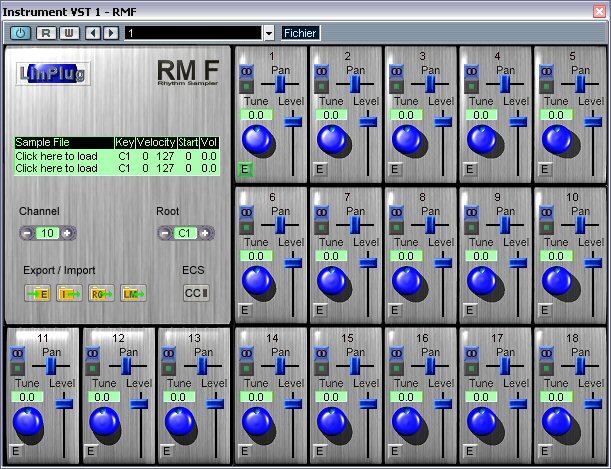Increase the Channel value with plus
Screen dimensions: 611x469
point(67,233)
